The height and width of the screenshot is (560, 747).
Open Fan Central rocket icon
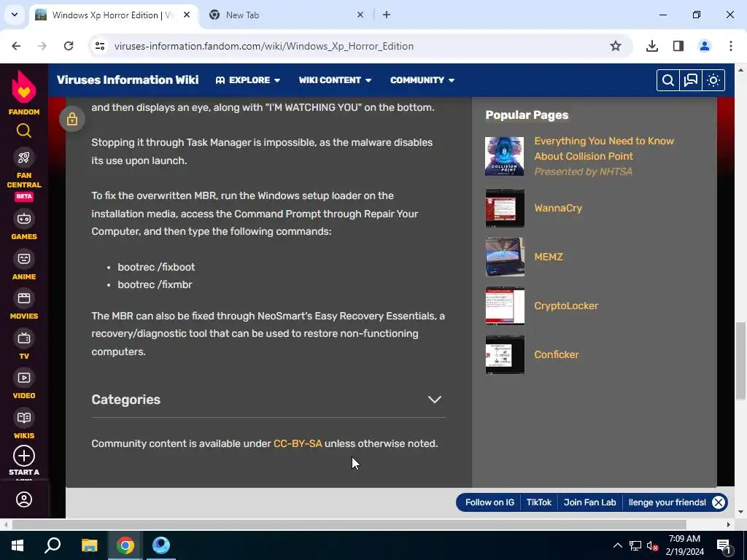point(24,157)
